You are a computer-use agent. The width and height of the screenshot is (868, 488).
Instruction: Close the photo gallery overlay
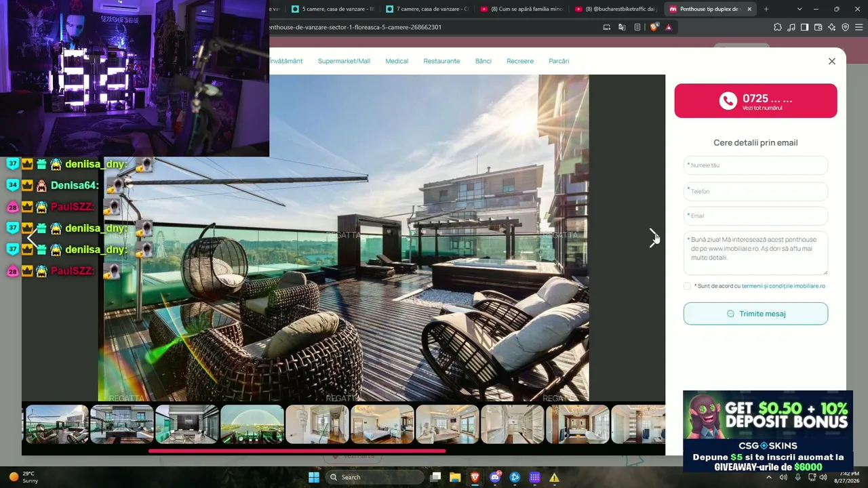tap(832, 61)
